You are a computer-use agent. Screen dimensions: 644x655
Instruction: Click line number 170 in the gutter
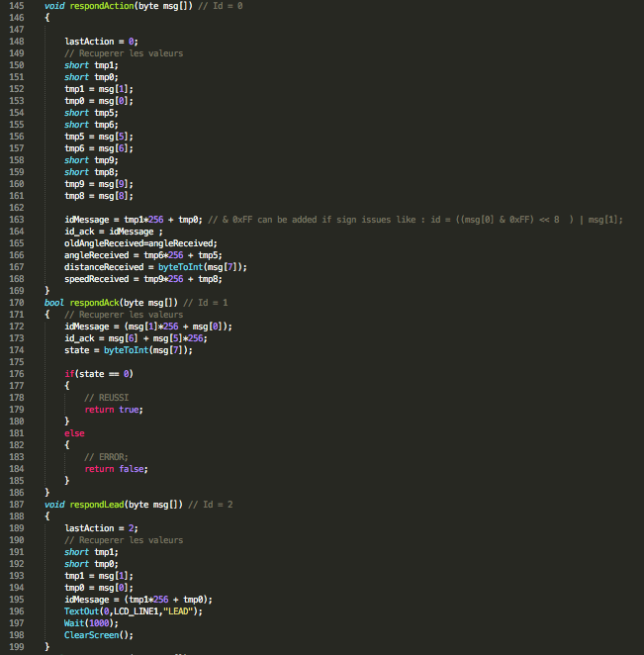click(17, 303)
